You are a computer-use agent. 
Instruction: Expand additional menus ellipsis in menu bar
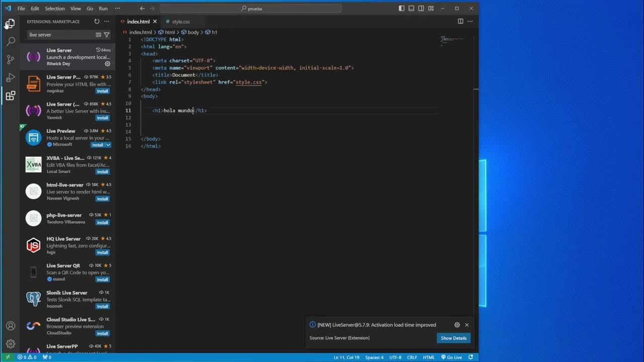click(x=117, y=9)
